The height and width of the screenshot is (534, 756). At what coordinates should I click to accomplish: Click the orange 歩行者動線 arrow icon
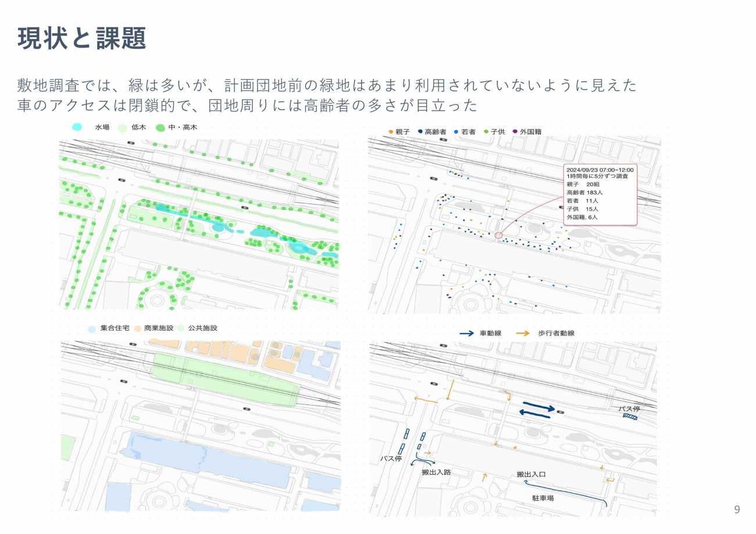pyautogui.click(x=523, y=334)
